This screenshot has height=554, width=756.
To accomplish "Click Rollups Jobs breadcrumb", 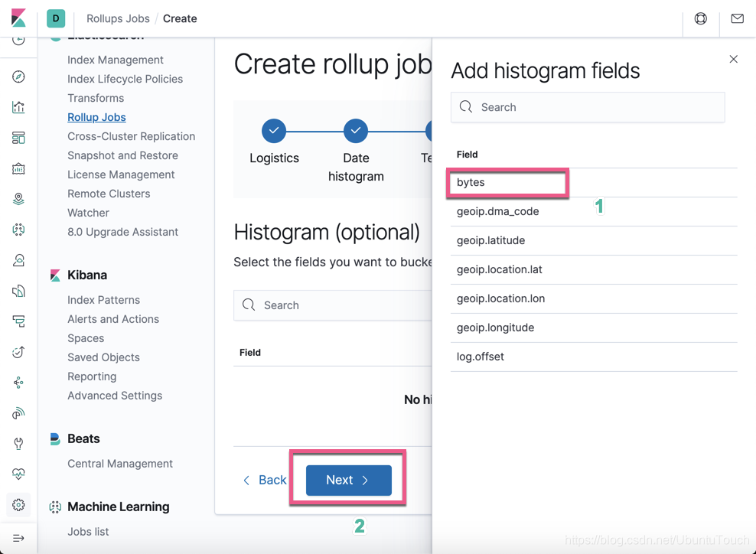I will (118, 18).
